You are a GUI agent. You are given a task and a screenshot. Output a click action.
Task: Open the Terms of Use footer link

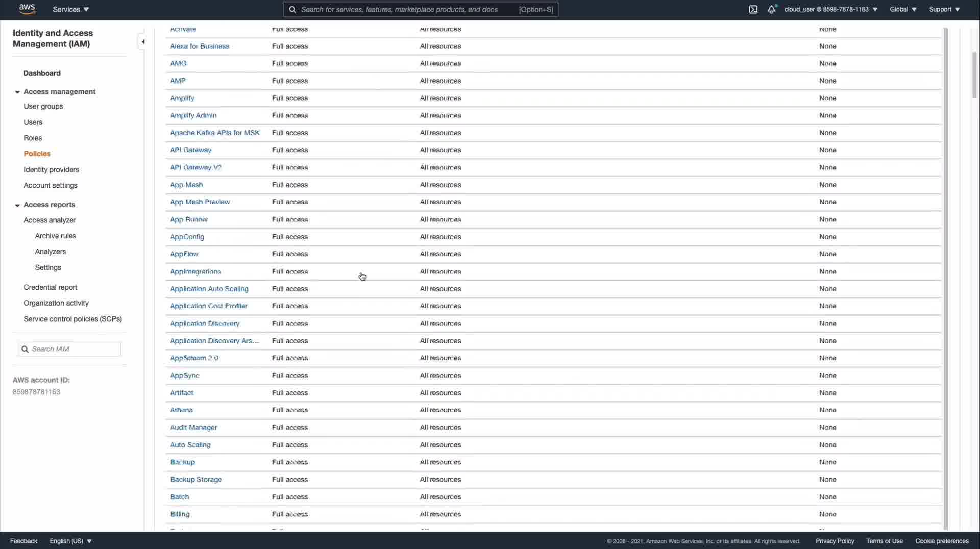pos(885,541)
